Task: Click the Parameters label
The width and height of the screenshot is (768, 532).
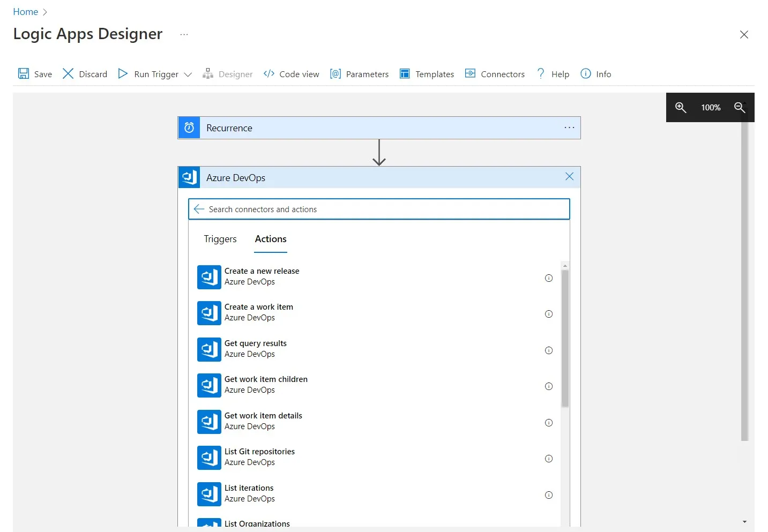Action: (x=367, y=74)
